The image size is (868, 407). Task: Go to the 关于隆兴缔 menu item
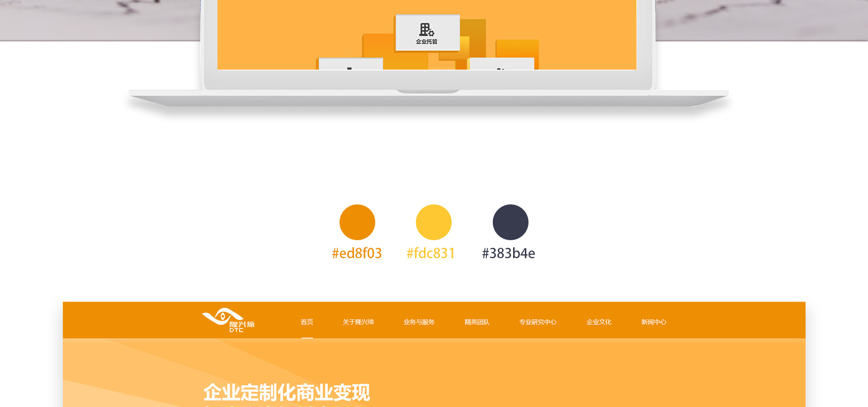(358, 322)
